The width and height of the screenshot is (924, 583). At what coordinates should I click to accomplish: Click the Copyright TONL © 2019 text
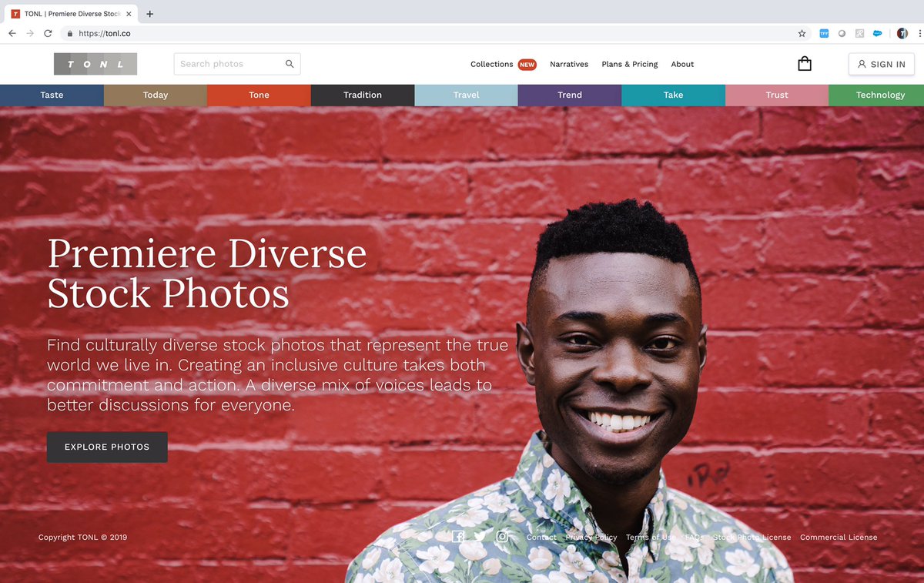[x=83, y=537]
